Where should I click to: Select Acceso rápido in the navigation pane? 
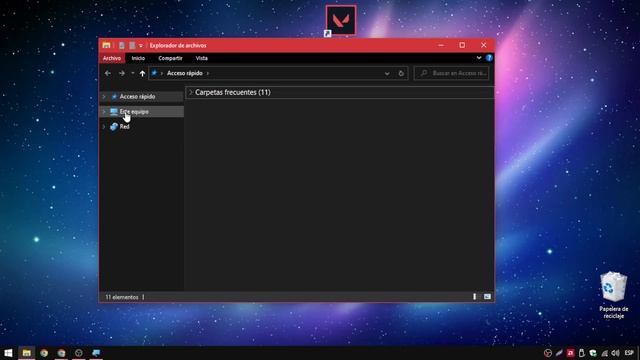(137, 96)
